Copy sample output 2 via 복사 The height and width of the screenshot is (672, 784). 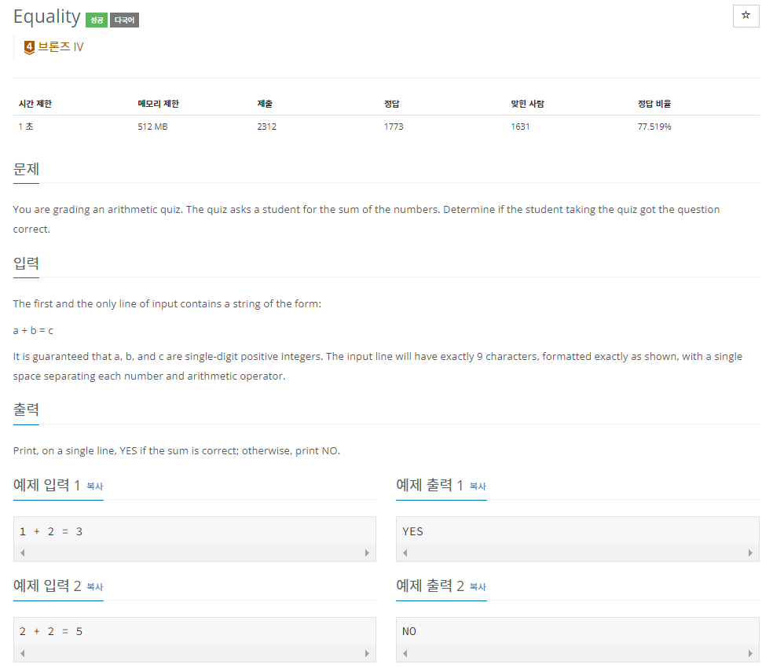click(x=478, y=586)
